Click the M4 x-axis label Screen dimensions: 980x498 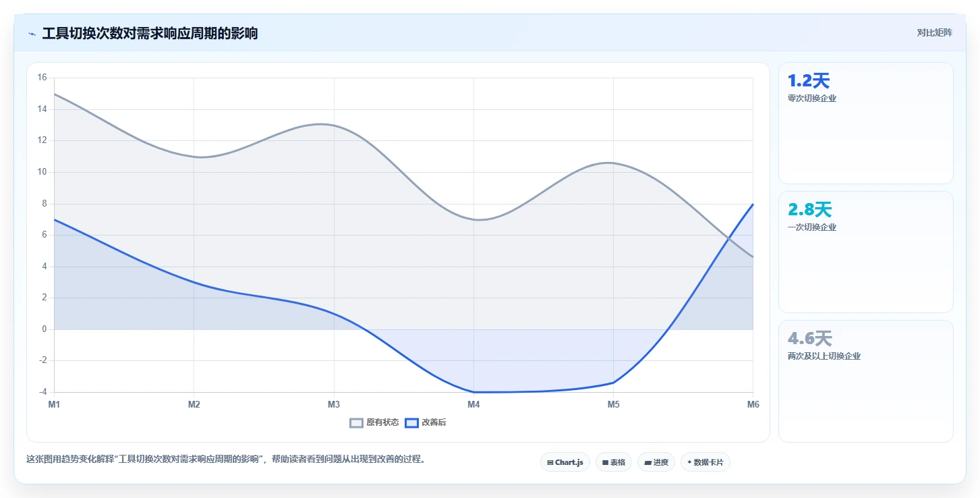(x=473, y=405)
